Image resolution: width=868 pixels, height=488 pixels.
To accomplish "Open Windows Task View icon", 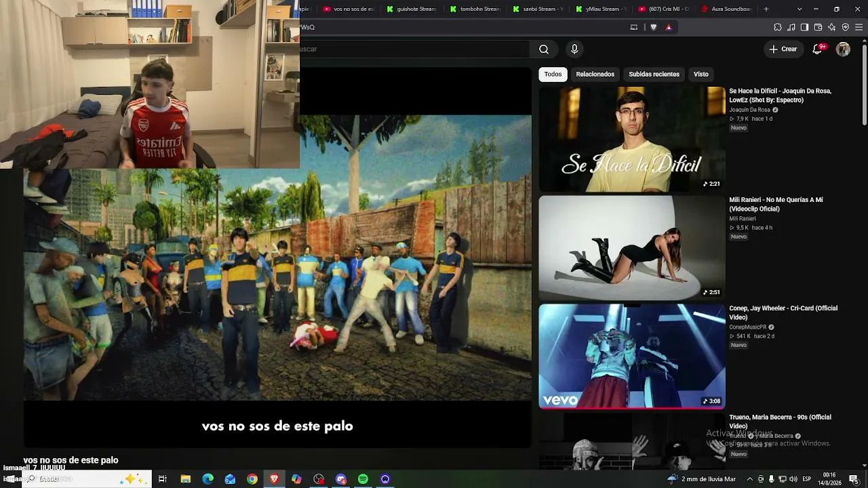I will coord(163,479).
